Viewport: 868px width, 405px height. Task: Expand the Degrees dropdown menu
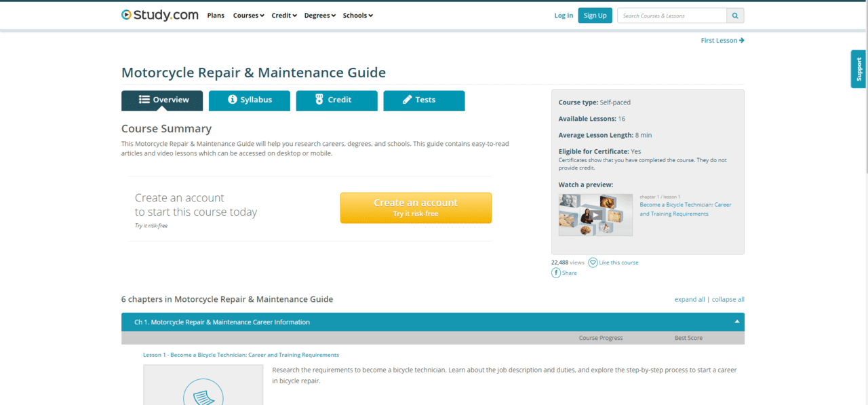coord(320,16)
